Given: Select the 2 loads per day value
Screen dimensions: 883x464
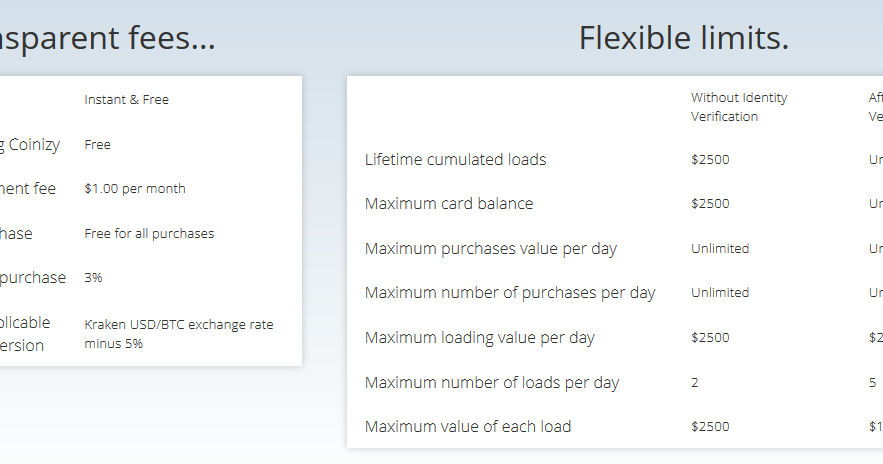Looking at the screenshot, I should [x=695, y=382].
